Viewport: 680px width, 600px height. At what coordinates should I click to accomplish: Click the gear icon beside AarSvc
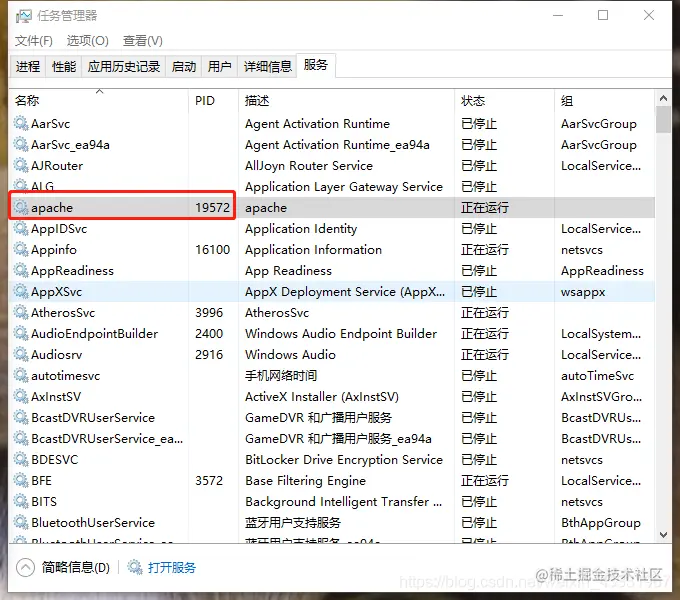[20, 124]
